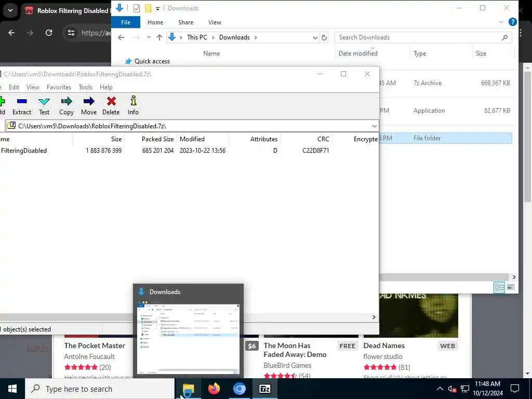Sort Explorer files by Type column
This screenshot has height=399, width=532.
[x=420, y=54]
